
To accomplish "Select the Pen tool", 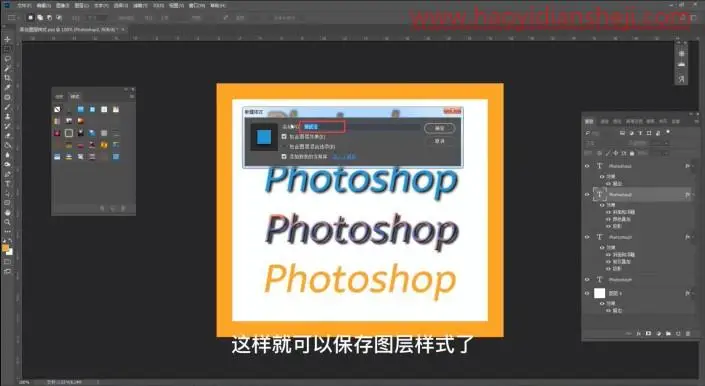I will (7, 174).
